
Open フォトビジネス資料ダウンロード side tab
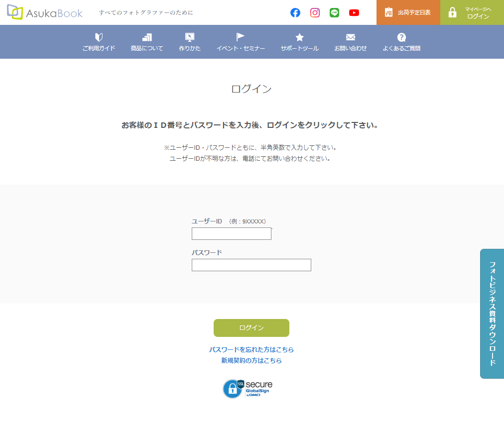(x=492, y=314)
